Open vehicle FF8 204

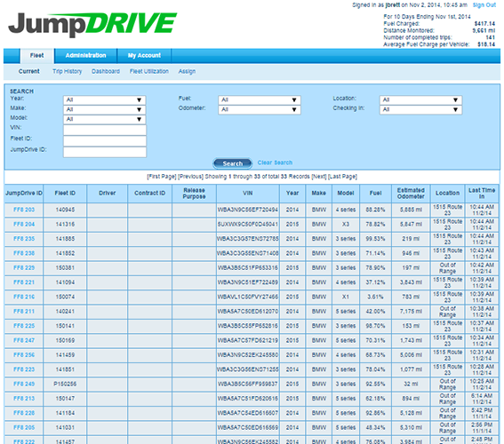(x=24, y=224)
